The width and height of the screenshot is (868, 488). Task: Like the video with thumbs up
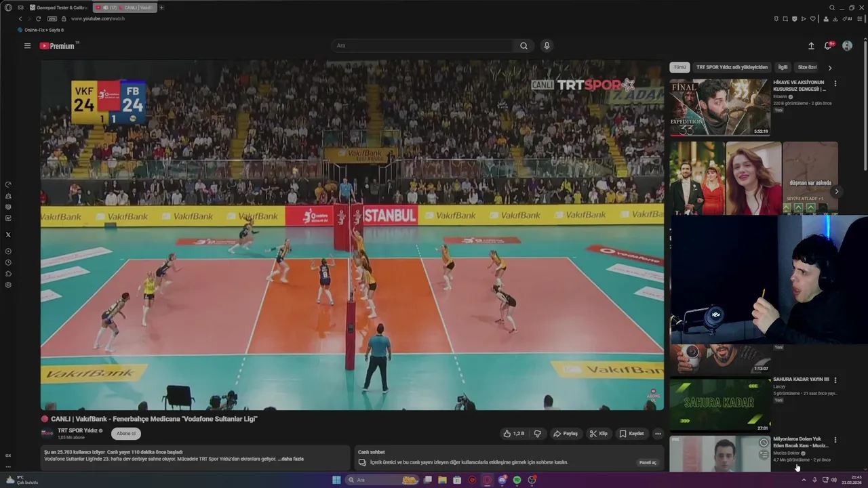pos(514,434)
